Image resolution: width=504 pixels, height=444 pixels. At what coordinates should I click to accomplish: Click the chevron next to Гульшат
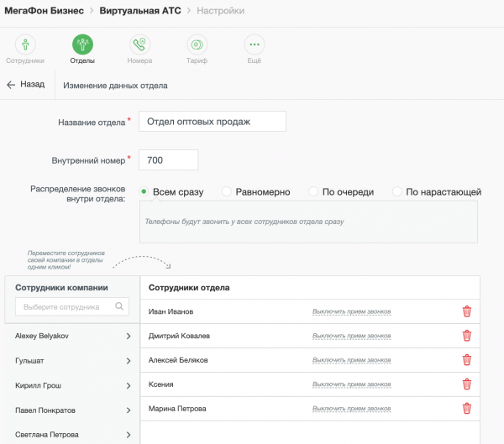(128, 361)
